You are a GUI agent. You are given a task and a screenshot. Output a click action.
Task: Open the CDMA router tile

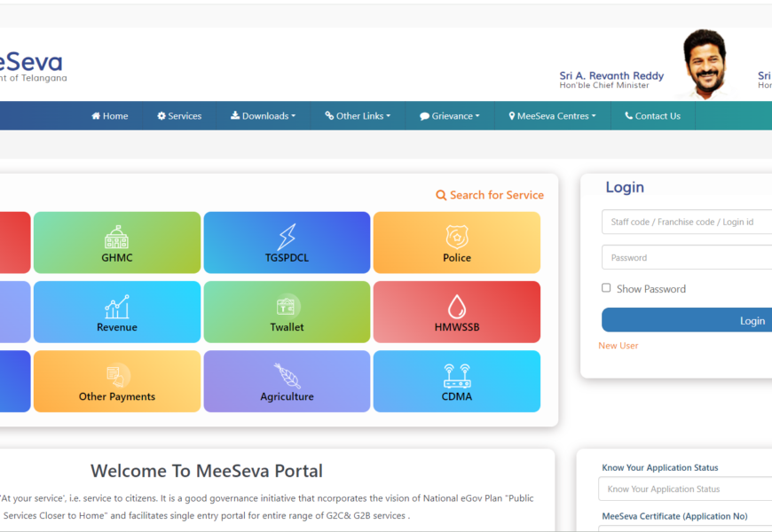456,381
